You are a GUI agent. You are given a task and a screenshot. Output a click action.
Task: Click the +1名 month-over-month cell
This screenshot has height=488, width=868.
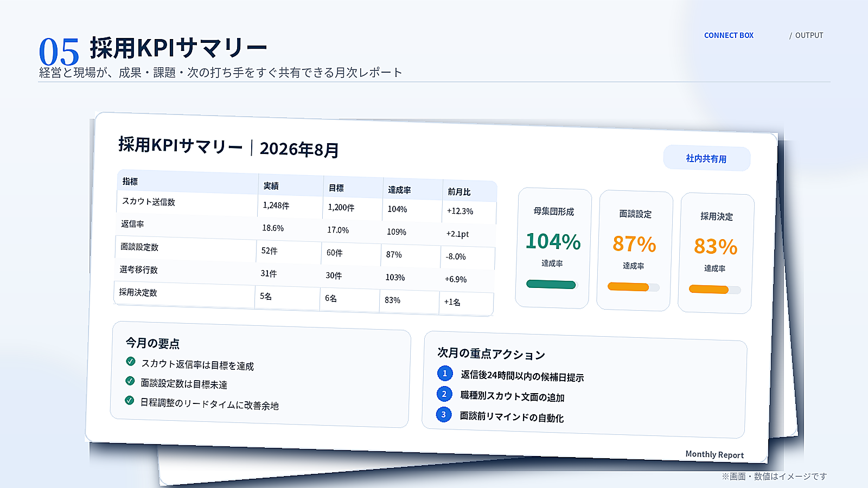[x=452, y=302]
